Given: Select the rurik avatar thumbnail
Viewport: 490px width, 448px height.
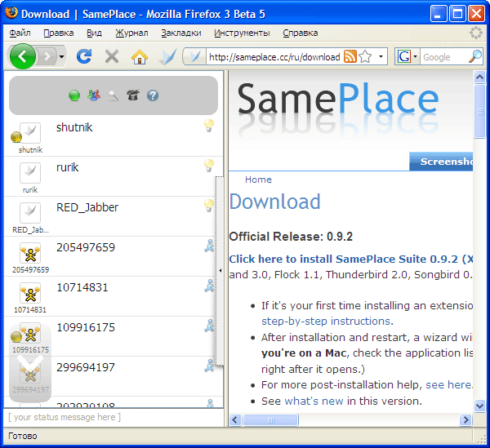Looking at the screenshot, I should tap(30, 173).
